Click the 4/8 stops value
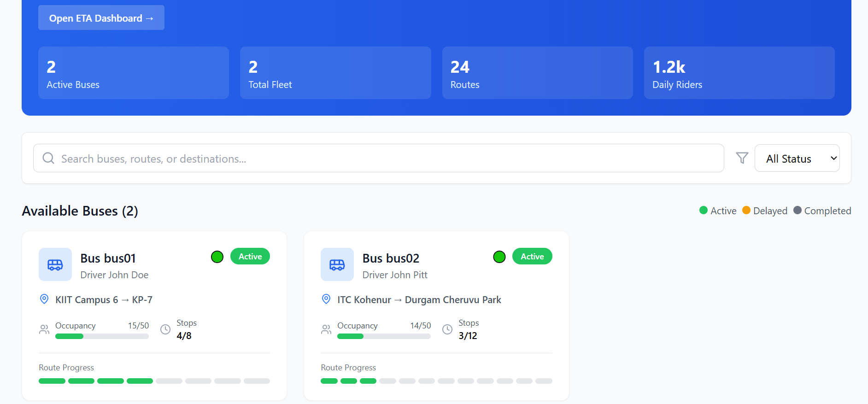Screen dimensions: 868x404 click(x=184, y=336)
